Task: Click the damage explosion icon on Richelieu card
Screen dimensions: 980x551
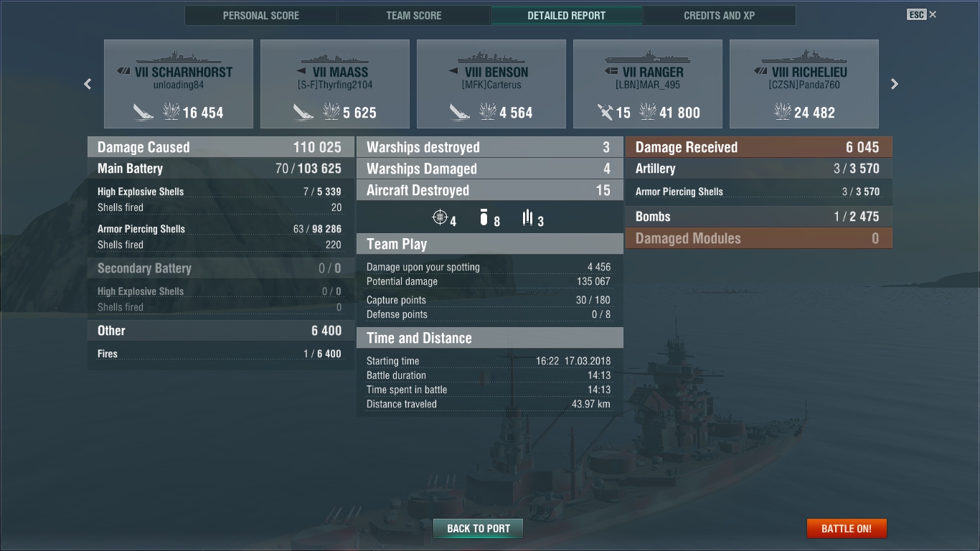Action: [x=783, y=111]
